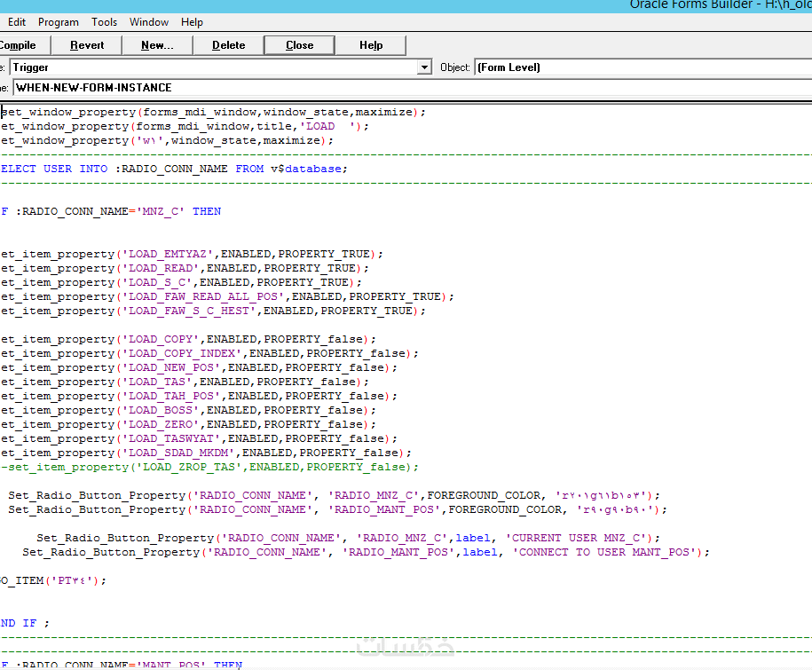Click the 'LOAD_NEW_POS' line
Viewport: 812px width, 670px height.
click(199, 367)
